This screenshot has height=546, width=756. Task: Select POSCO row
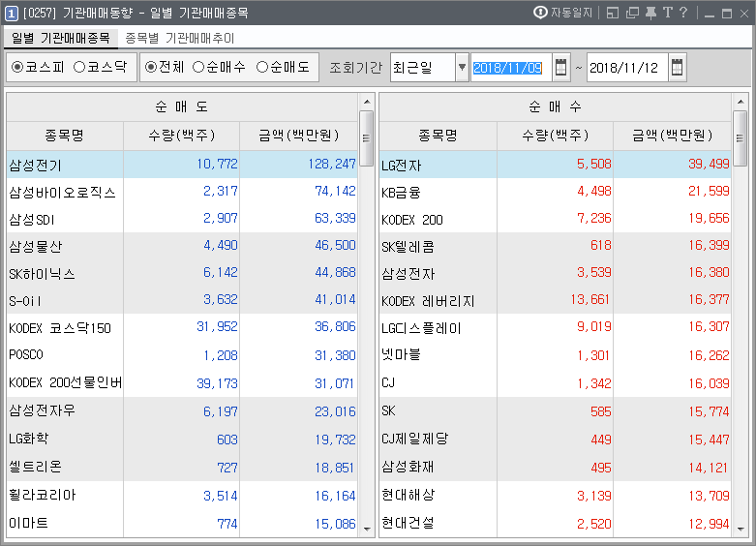pos(182,355)
